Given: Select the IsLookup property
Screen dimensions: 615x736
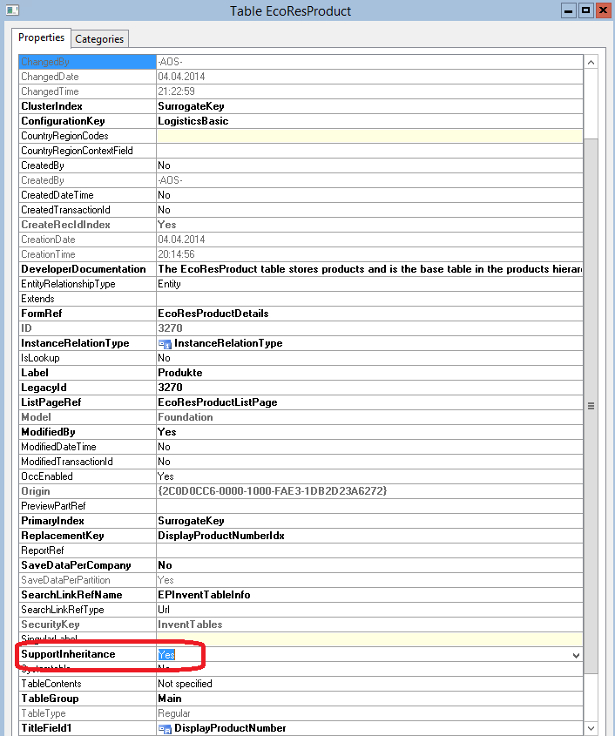Looking at the screenshot, I should (40, 358).
